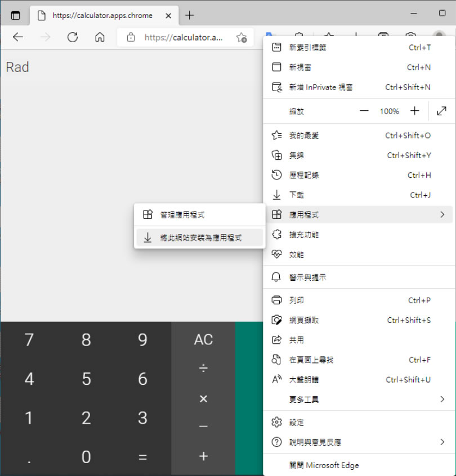Image resolution: width=456 pixels, height=476 pixels.
Task: Expand the 應用程式 (apps) submenu arrow
Action: [442, 214]
